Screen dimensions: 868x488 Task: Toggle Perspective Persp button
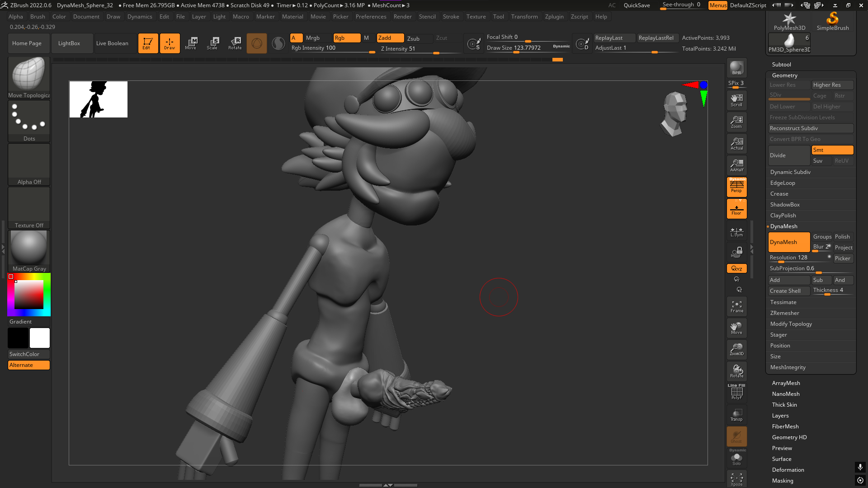point(736,187)
